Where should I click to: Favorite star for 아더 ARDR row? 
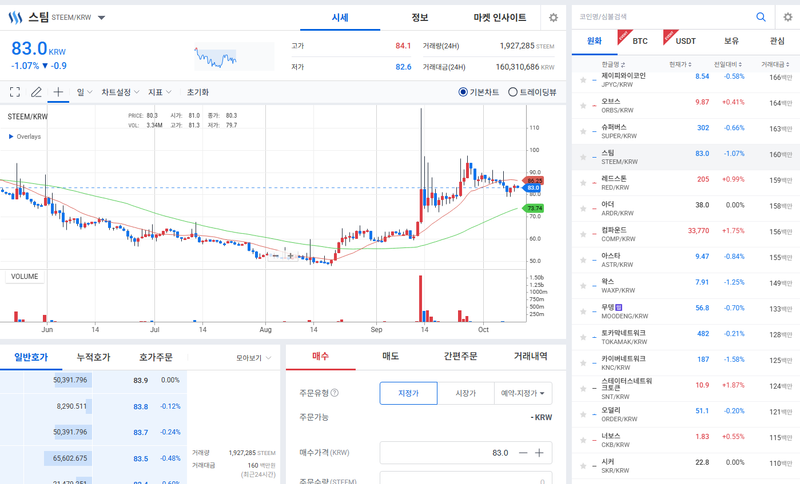point(583,209)
